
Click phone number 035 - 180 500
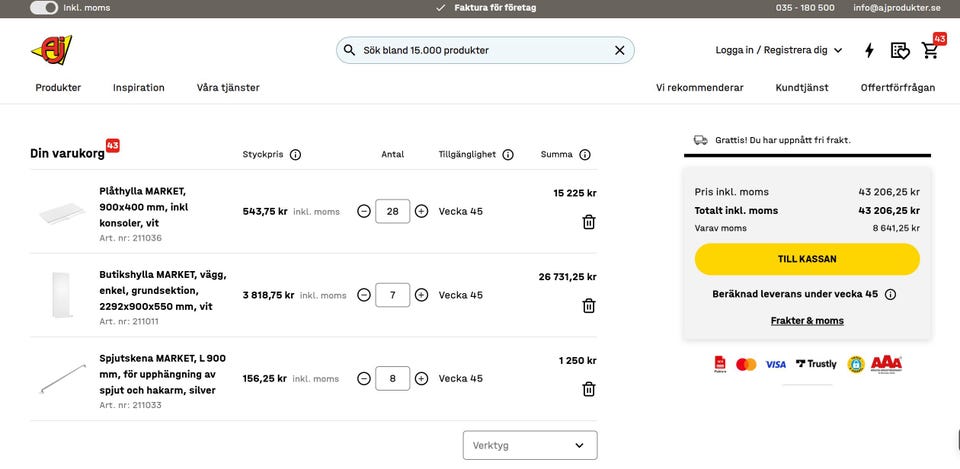click(805, 8)
